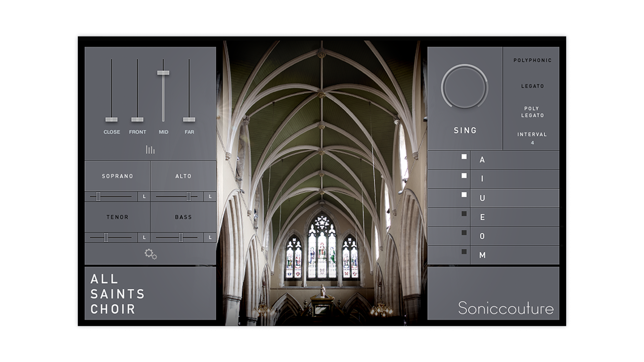Click the Tenor L button
The width and height of the screenshot is (644, 362).
click(144, 238)
